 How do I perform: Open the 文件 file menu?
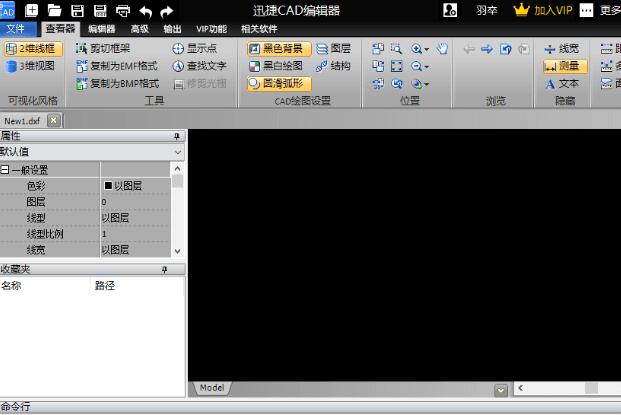tap(16, 29)
